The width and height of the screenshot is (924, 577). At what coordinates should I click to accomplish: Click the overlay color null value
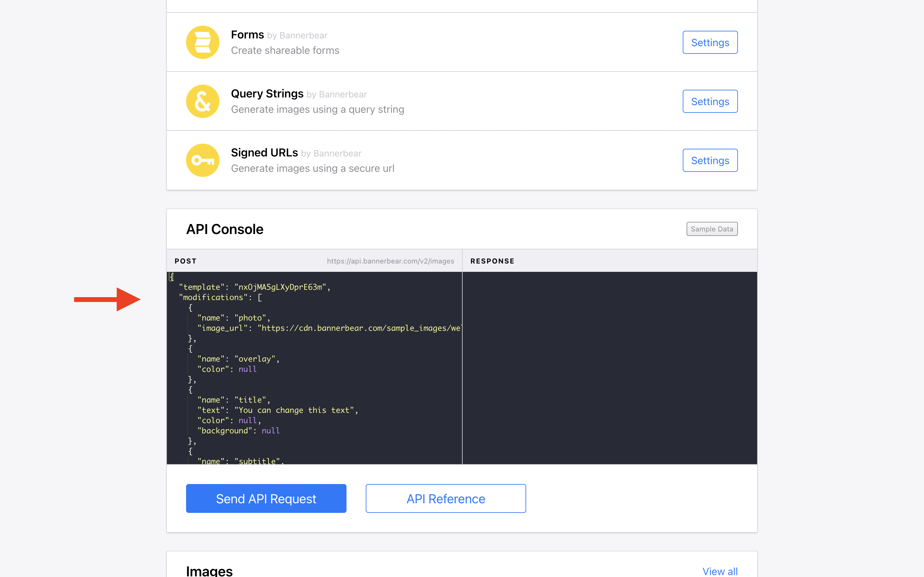coord(247,369)
